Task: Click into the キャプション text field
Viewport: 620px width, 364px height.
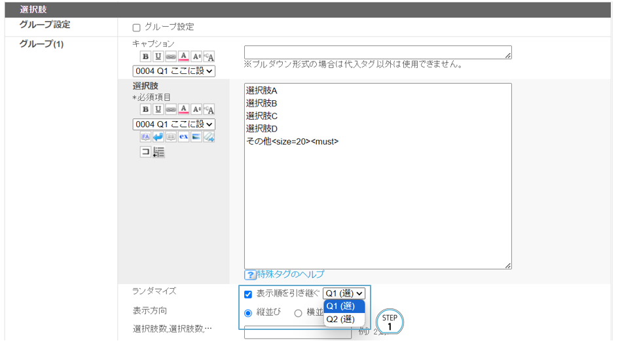Action: 377,52
